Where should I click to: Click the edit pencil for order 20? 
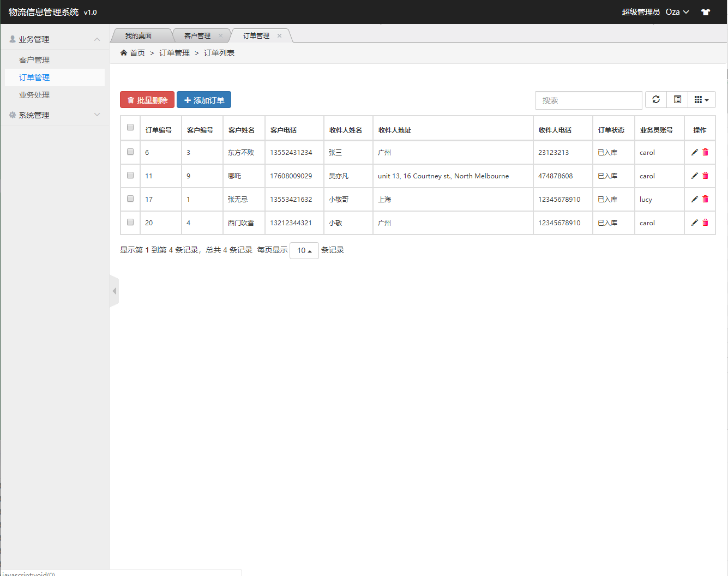(694, 223)
